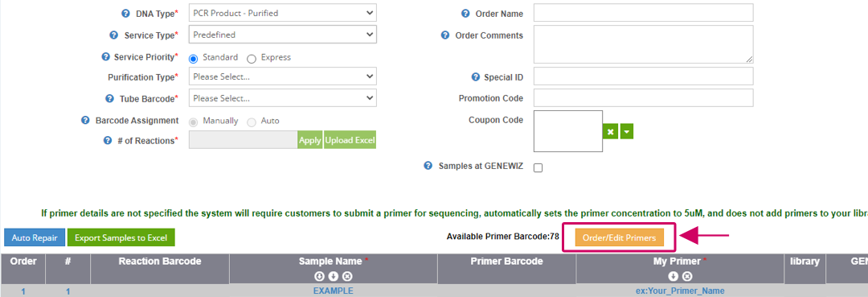The width and height of the screenshot is (868, 297).
Task: Click the fill-down arrow under My Primer
Action: (674, 277)
